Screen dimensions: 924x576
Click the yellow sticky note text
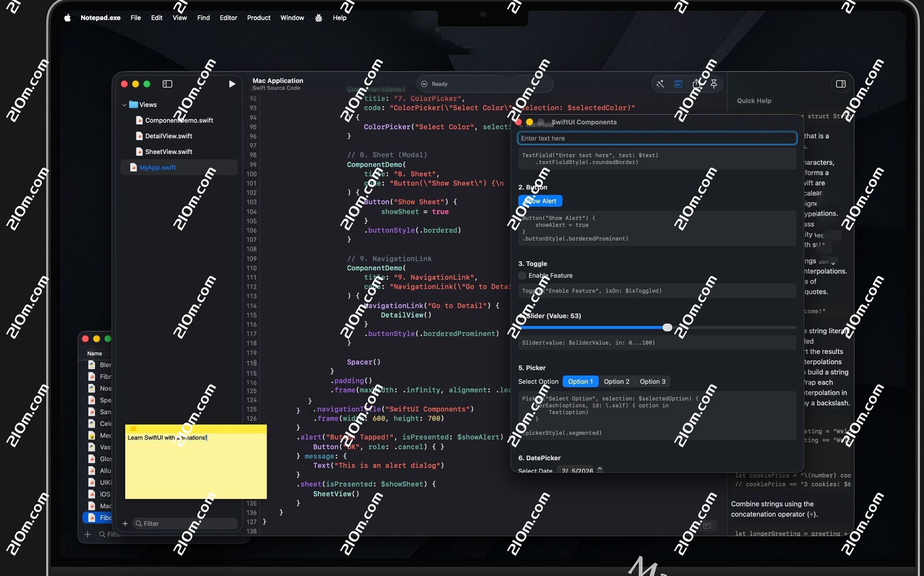pos(167,438)
